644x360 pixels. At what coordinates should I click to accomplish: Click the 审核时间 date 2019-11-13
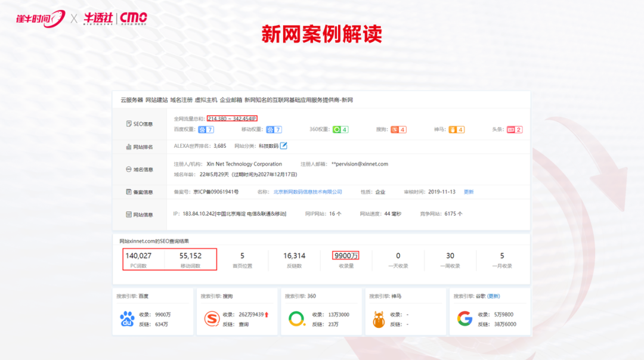(x=442, y=192)
